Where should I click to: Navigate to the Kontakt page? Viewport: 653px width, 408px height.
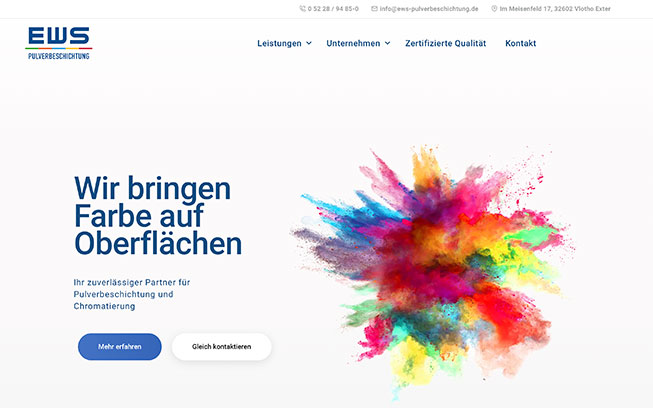click(520, 44)
